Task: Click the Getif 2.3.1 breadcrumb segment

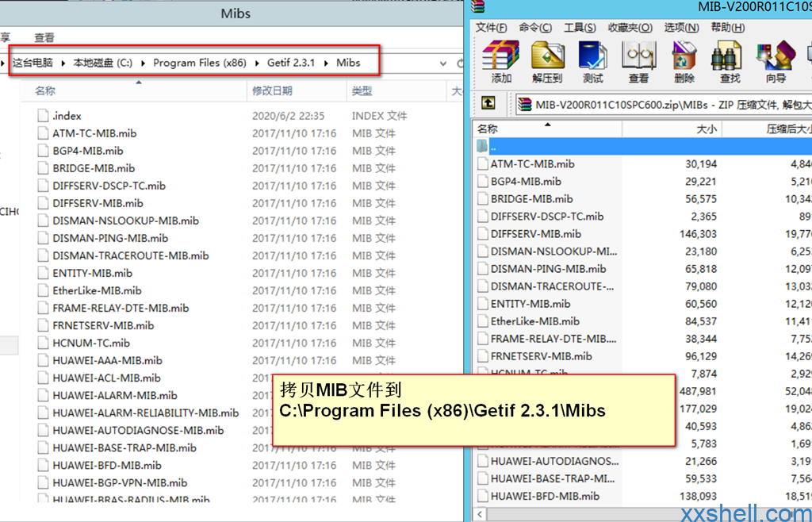Action: point(291,63)
